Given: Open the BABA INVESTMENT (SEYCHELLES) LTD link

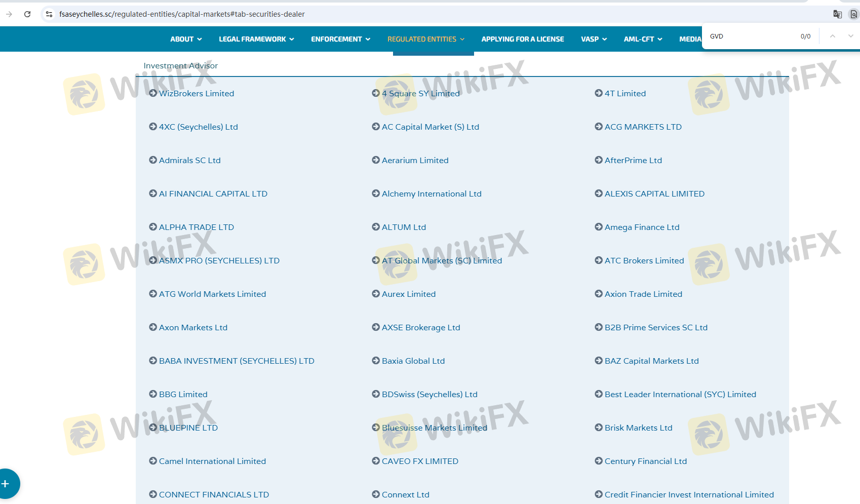Looking at the screenshot, I should click(x=237, y=361).
